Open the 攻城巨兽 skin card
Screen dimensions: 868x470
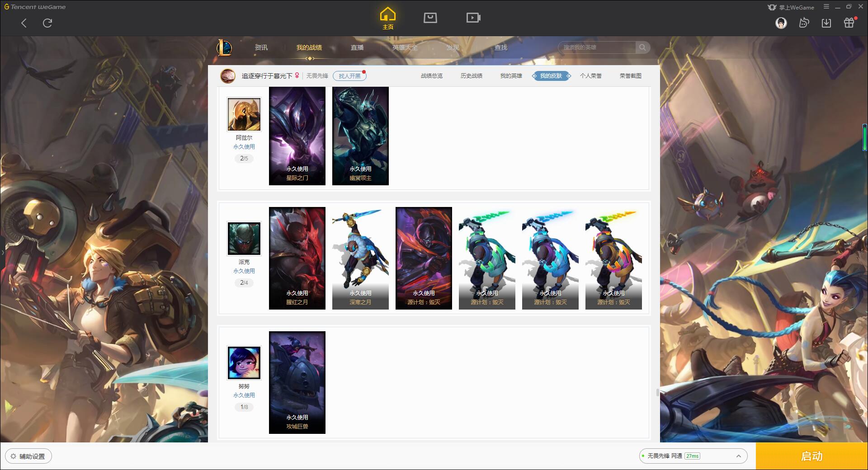pyautogui.click(x=297, y=383)
